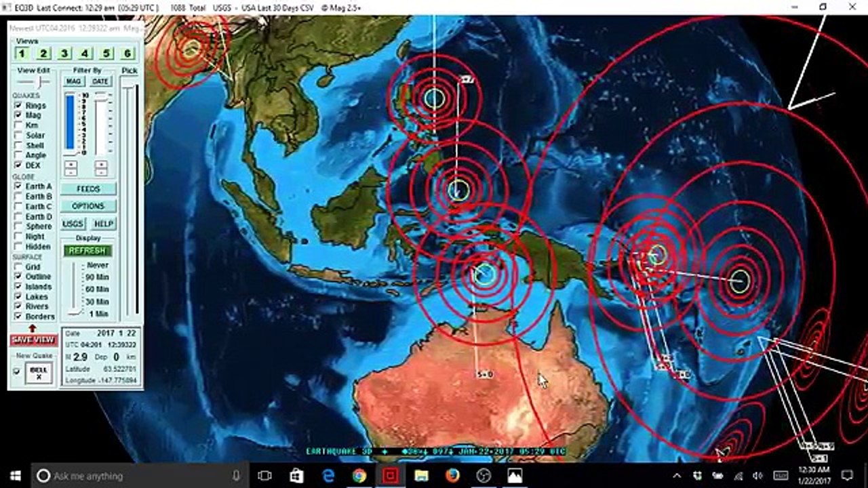868x488 pixels.
Task: Select the Earth B globe checkbox
Action: [x=18, y=196]
